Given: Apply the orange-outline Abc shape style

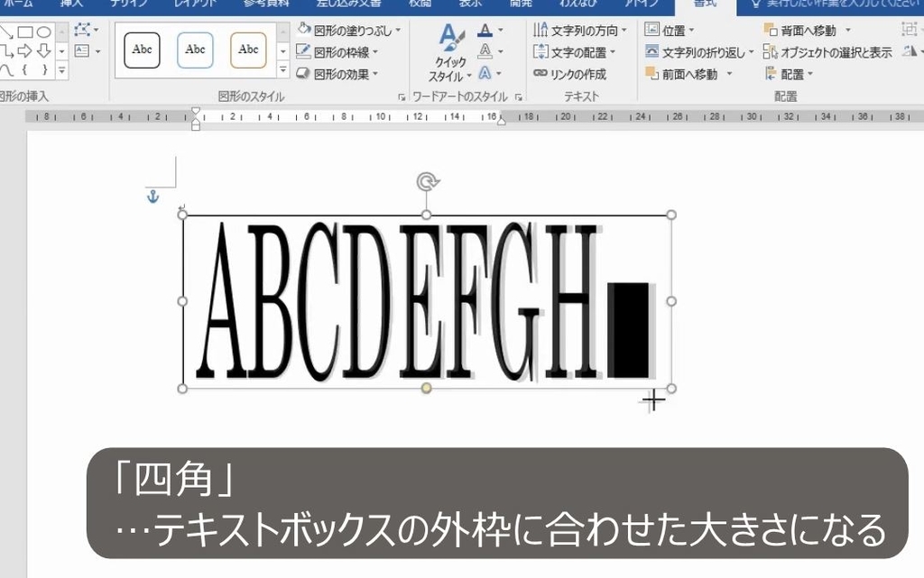Looking at the screenshot, I should coord(248,50).
